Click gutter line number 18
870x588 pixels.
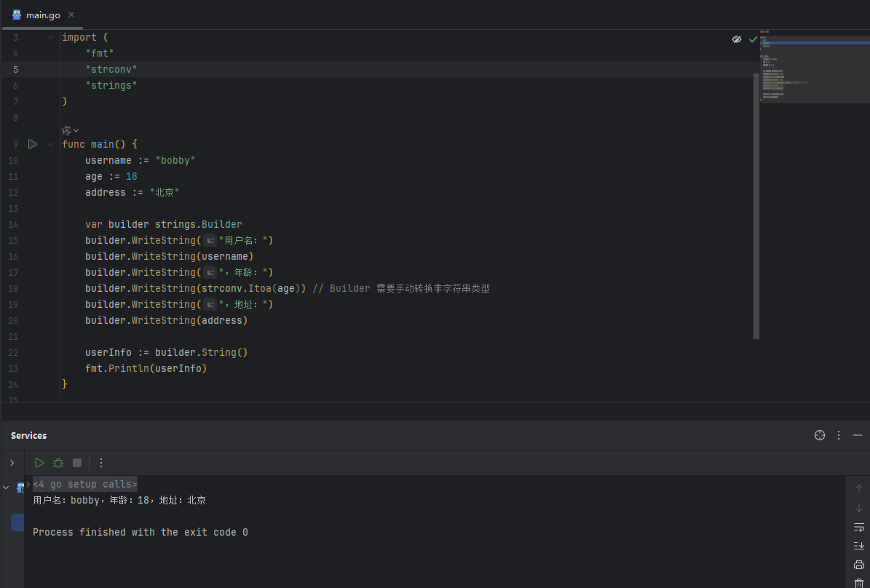point(13,288)
